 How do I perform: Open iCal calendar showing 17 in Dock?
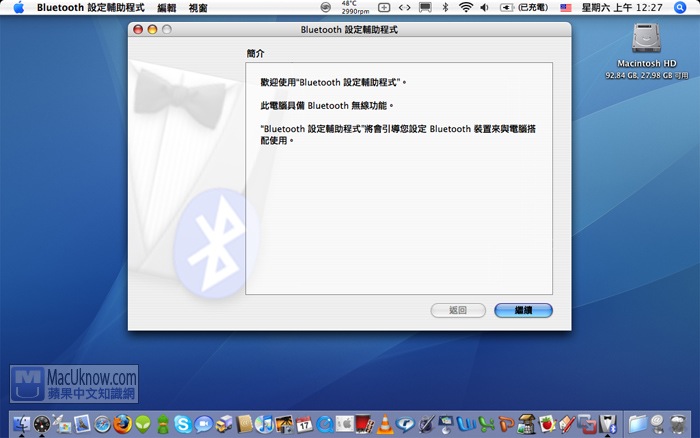304,424
